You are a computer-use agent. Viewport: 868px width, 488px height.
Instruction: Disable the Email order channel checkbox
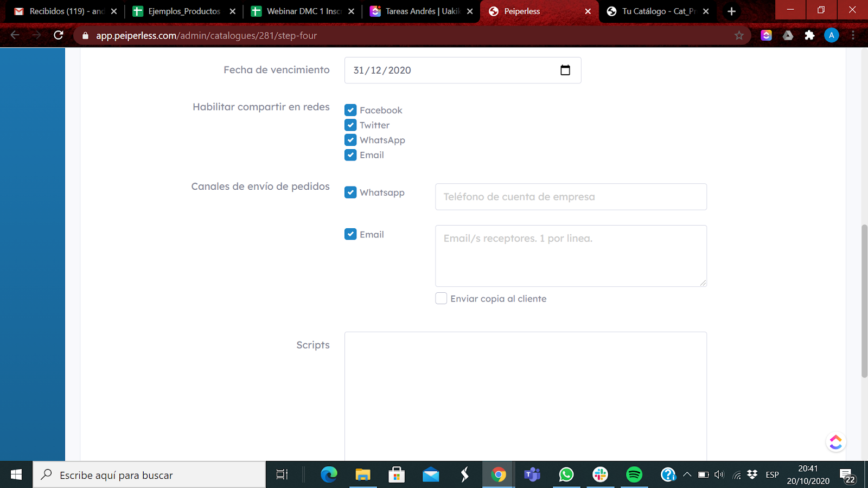tap(350, 234)
